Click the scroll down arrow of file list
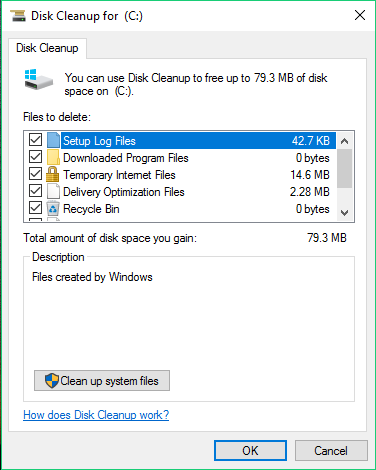The height and width of the screenshot is (470, 376). point(344,212)
